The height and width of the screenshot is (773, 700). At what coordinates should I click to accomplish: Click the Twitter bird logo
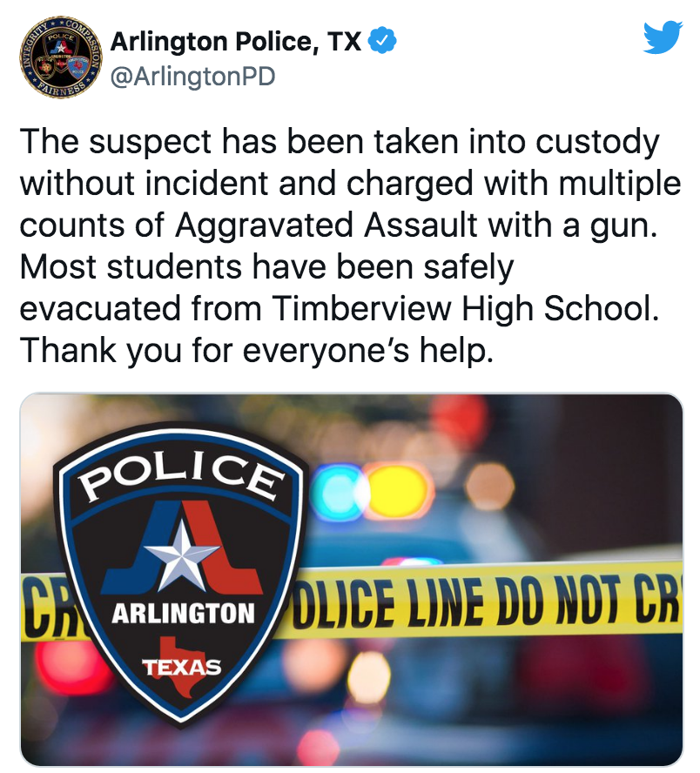(x=663, y=37)
